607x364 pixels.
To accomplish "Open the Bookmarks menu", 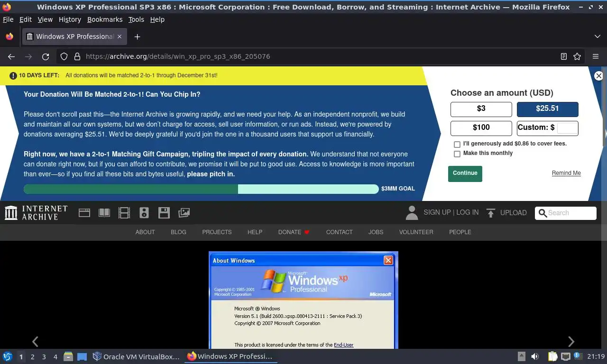I will (x=105, y=19).
